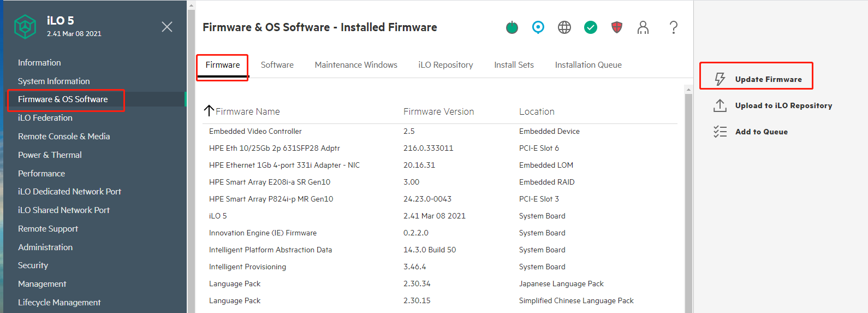Open the user account icon
Image resolution: width=868 pixels, height=313 pixels.
[643, 27]
